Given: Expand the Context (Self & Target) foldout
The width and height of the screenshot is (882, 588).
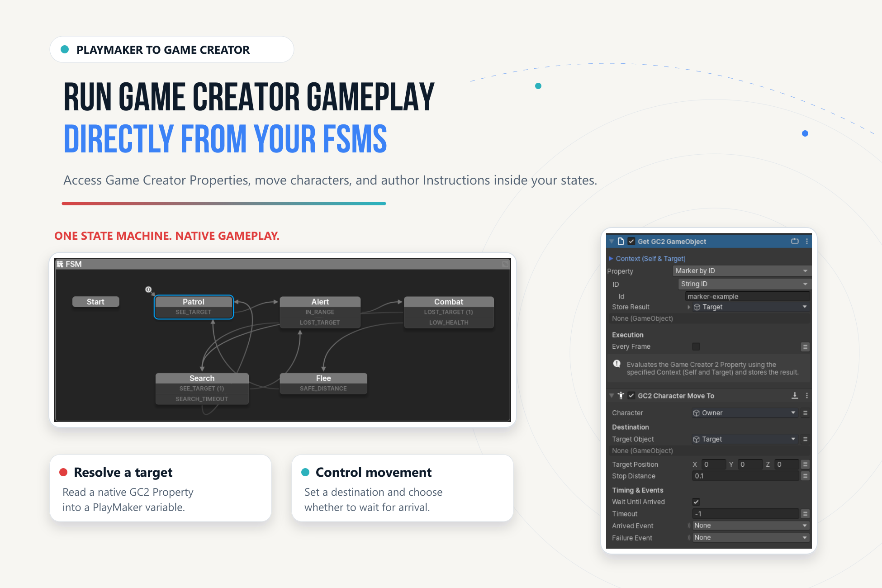Looking at the screenshot, I should pos(611,259).
